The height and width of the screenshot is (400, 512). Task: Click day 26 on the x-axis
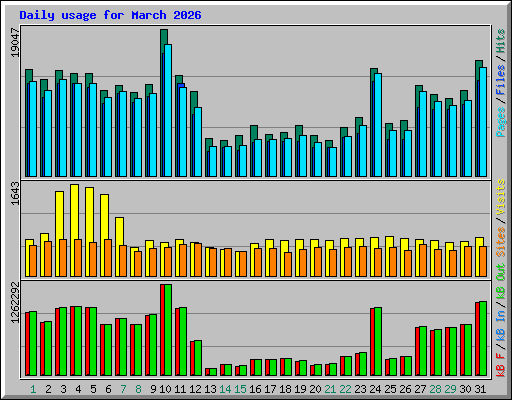tap(405, 389)
